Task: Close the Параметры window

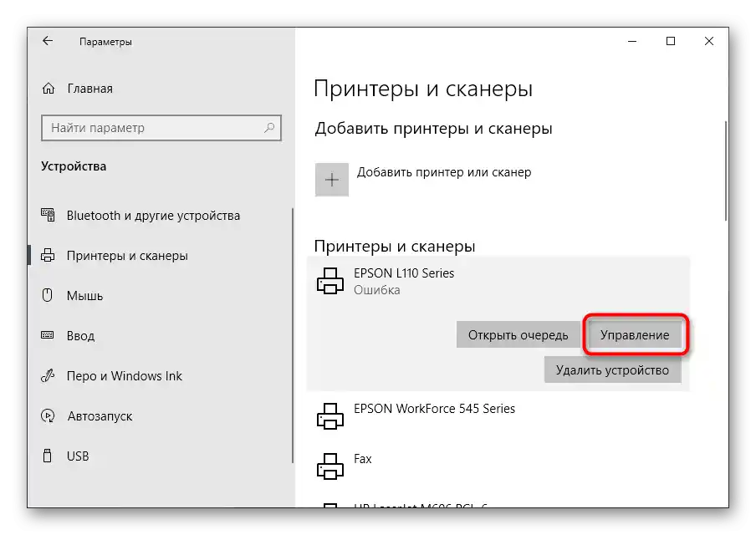Action: [x=709, y=42]
